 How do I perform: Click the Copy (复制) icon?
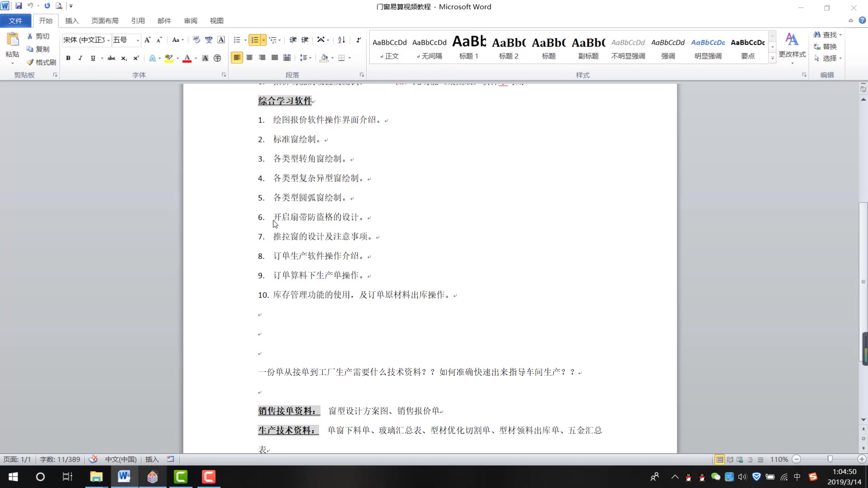[30, 49]
